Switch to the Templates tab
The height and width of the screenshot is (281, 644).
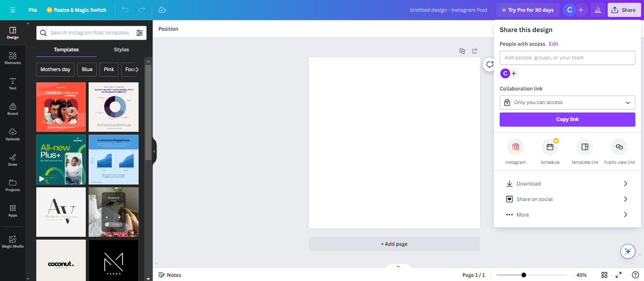coord(66,49)
